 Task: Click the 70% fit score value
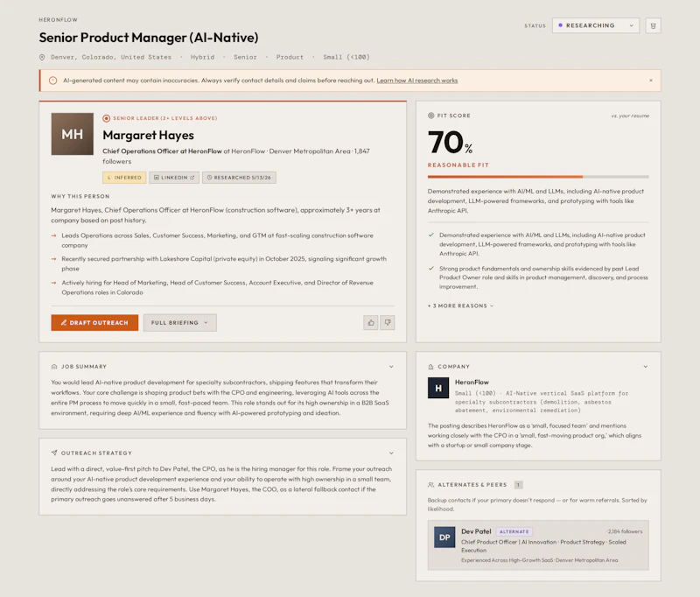[450, 143]
